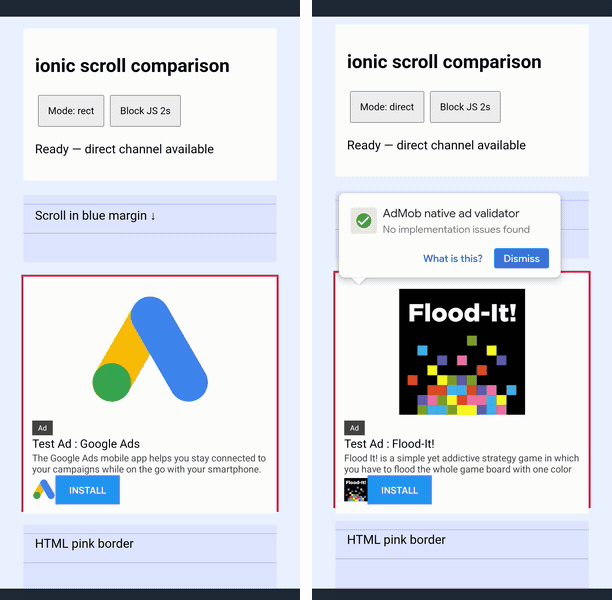
Task: Click the Ad badge on Google Ads card
Action: click(42, 428)
